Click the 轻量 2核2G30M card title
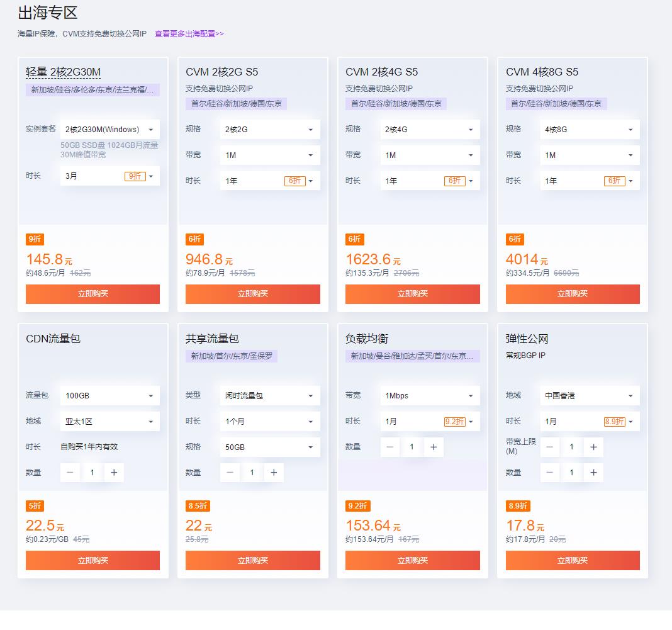 coord(63,72)
